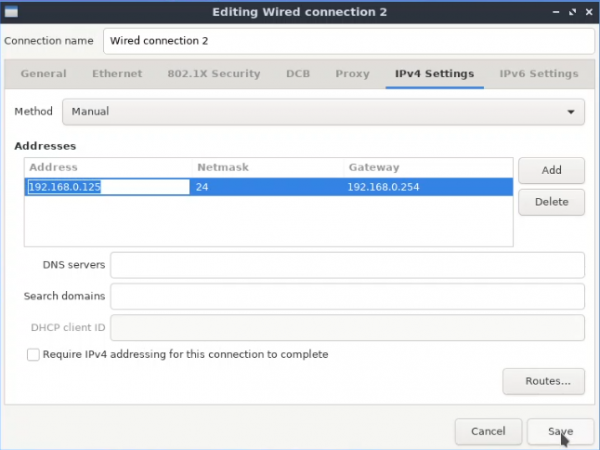Save the connection settings
The width and height of the screenshot is (600, 450).
[x=560, y=431]
